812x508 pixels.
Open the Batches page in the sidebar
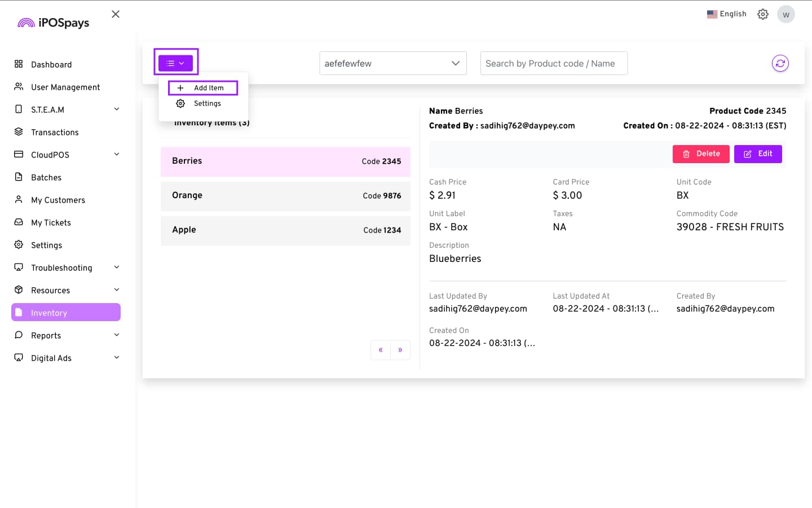click(46, 177)
